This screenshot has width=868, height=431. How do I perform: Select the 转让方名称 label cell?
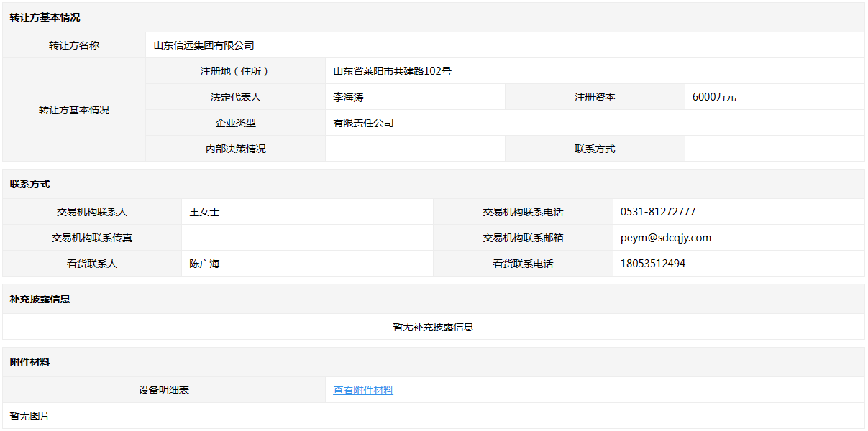click(74, 45)
